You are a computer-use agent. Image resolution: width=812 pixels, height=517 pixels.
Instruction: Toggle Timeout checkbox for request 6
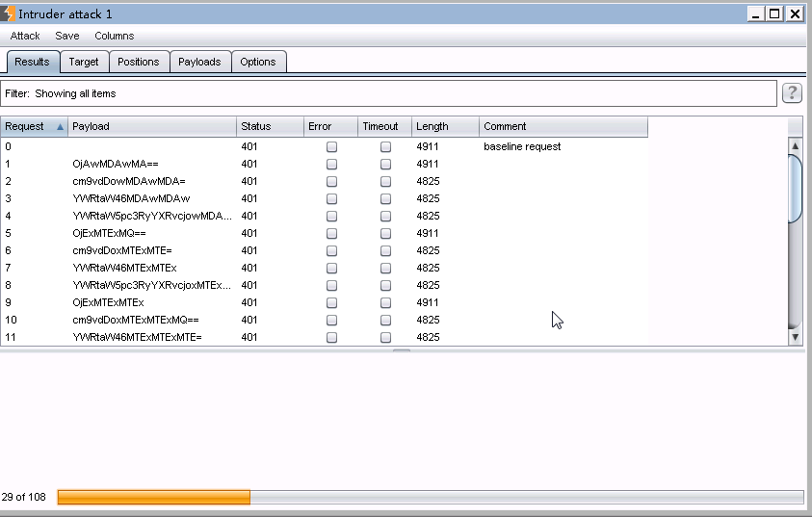tap(386, 251)
